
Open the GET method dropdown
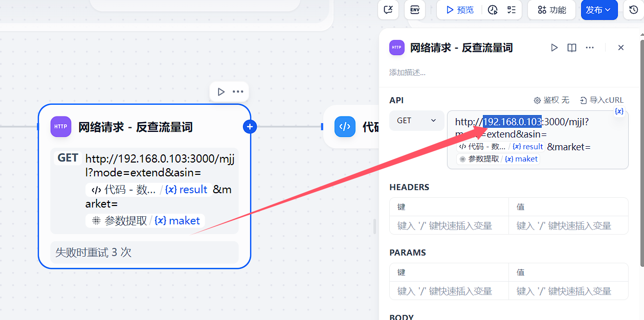pyautogui.click(x=417, y=121)
